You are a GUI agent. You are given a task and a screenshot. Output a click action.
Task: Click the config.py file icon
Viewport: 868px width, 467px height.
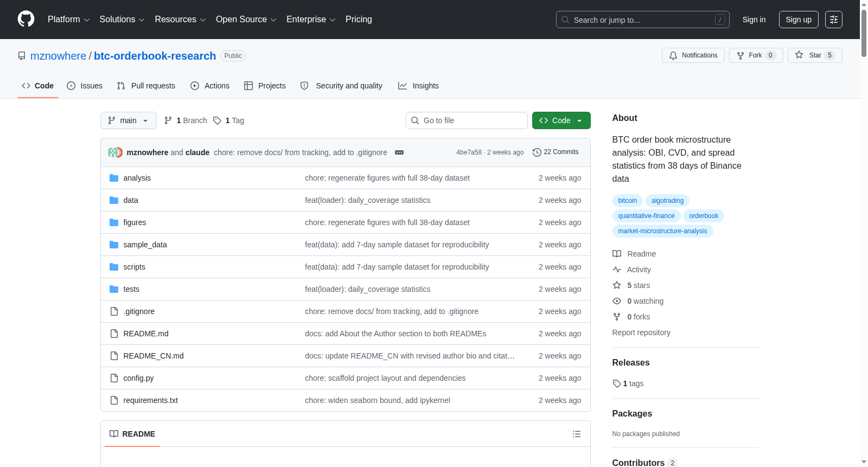pyautogui.click(x=114, y=378)
